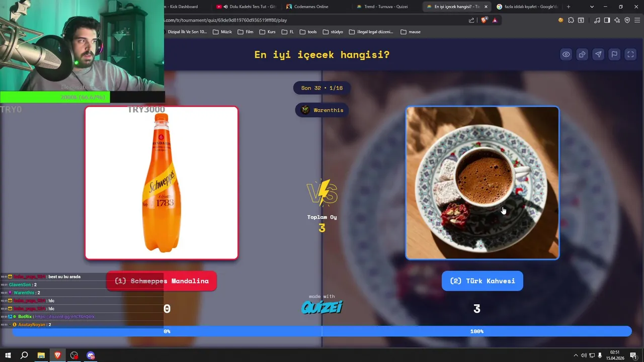Screen dimensions: 644x362
Task: Click the dice random icon in quiz header
Action: tap(582, 54)
